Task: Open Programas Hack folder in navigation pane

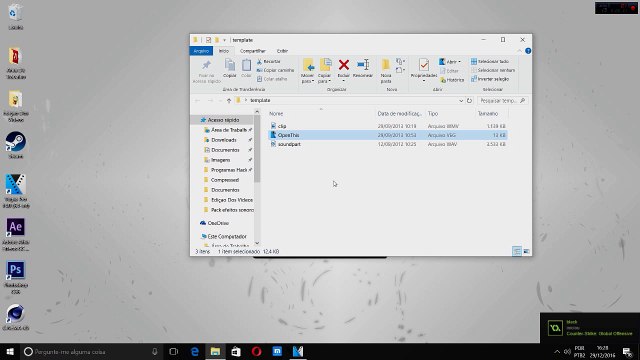Action: 229,170
